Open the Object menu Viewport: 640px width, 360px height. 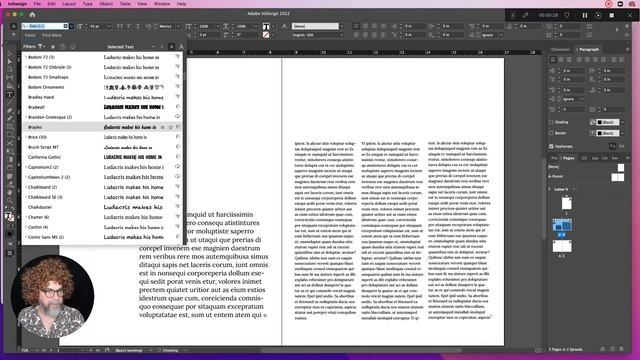coord(106,4)
